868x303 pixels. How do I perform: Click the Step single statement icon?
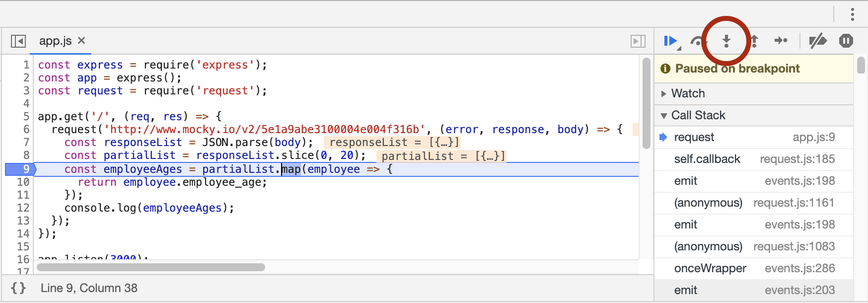click(781, 41)
